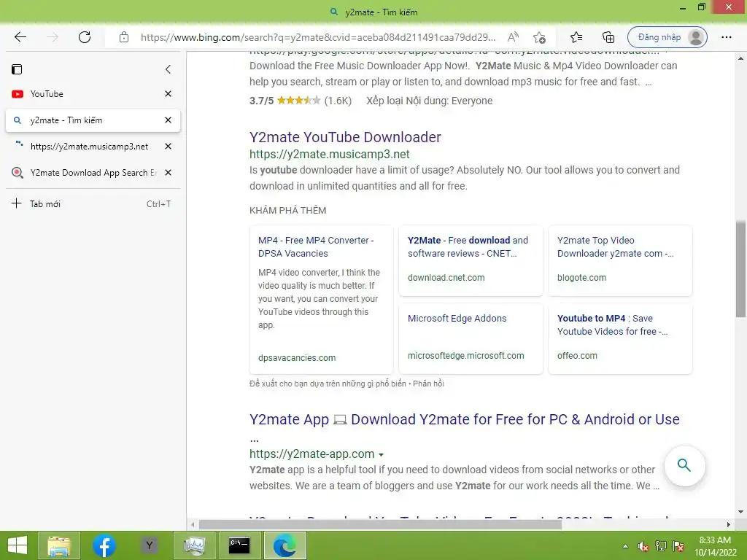
Task: Open Facebook taskbar icon
Action: 104,545
